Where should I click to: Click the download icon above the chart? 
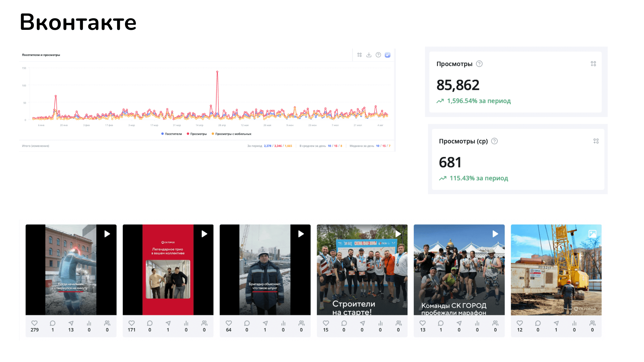click(369, 55)
